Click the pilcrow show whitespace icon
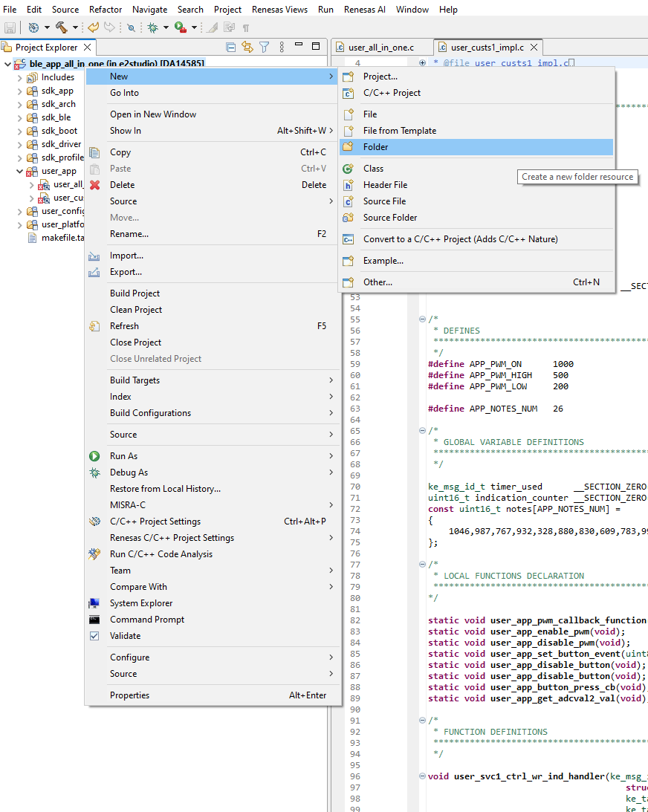 [246, 27]
